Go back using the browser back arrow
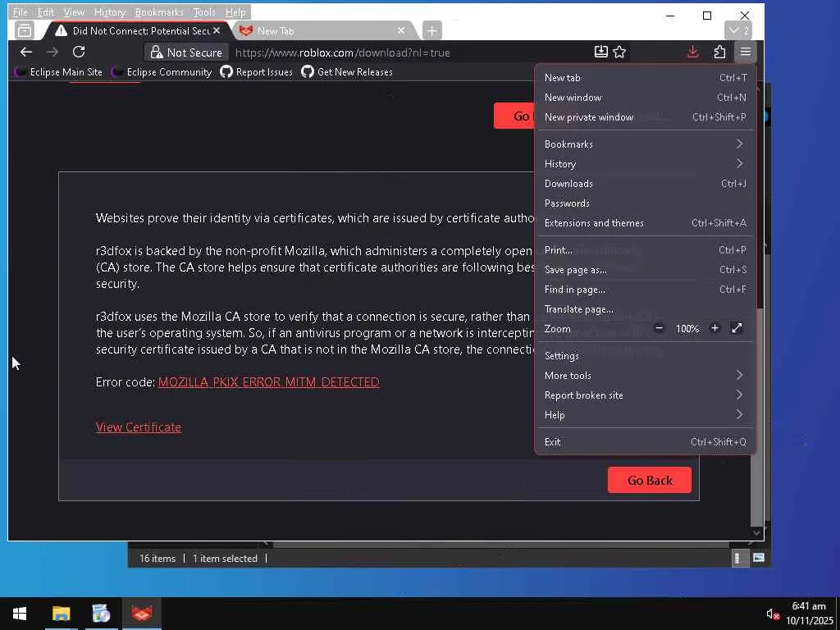840x630 pixels. point(25,52)
